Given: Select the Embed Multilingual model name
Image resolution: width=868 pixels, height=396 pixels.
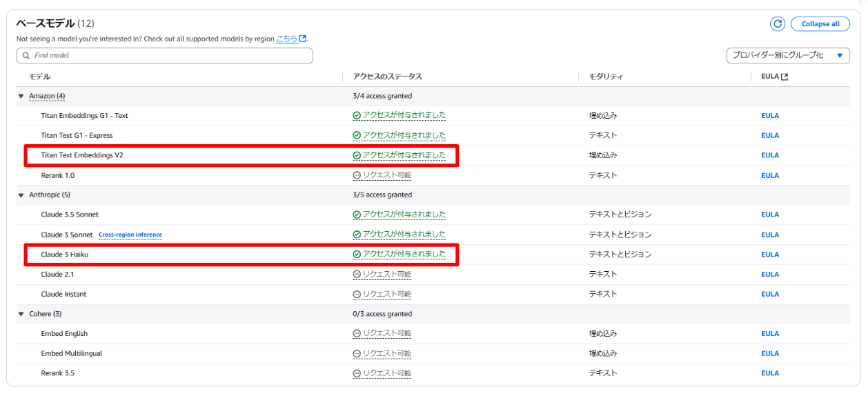Looking at the screenshot, I should pyautogui.click(x=71, y=353).
